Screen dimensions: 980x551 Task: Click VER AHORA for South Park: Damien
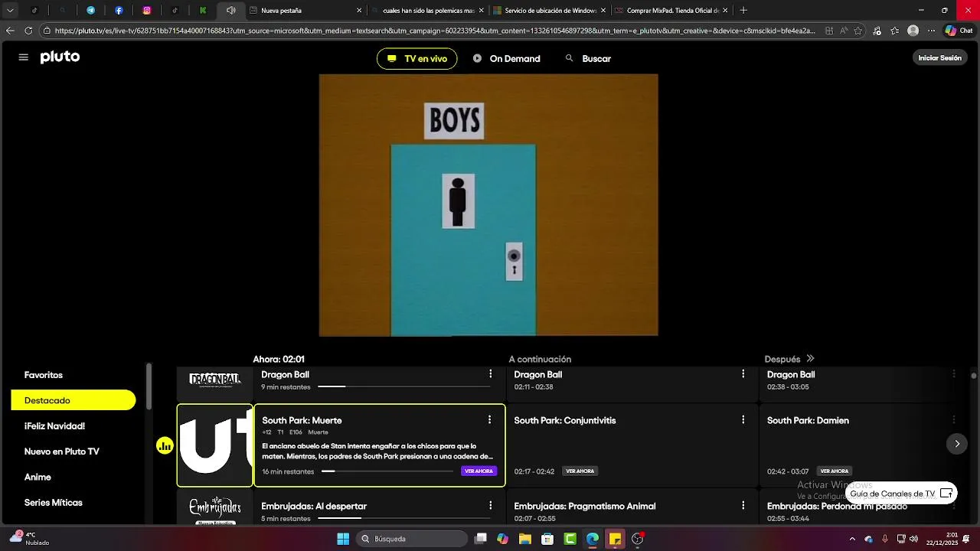[834, 471]
